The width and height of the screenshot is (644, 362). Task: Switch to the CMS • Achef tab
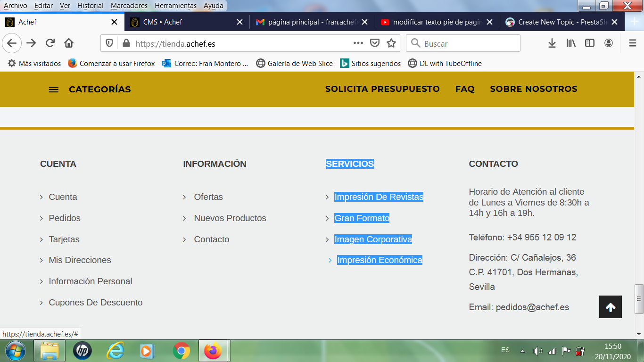tap(187, 22)
